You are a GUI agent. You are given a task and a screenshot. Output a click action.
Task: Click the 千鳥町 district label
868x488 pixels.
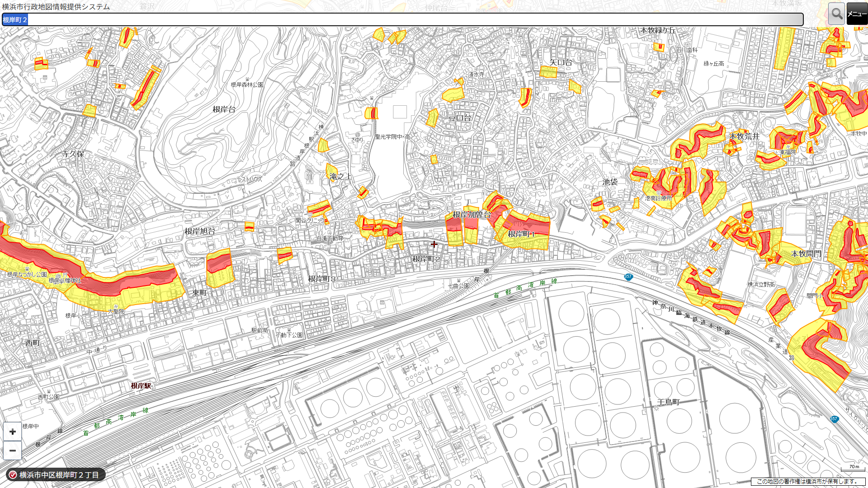coord(668,402)
